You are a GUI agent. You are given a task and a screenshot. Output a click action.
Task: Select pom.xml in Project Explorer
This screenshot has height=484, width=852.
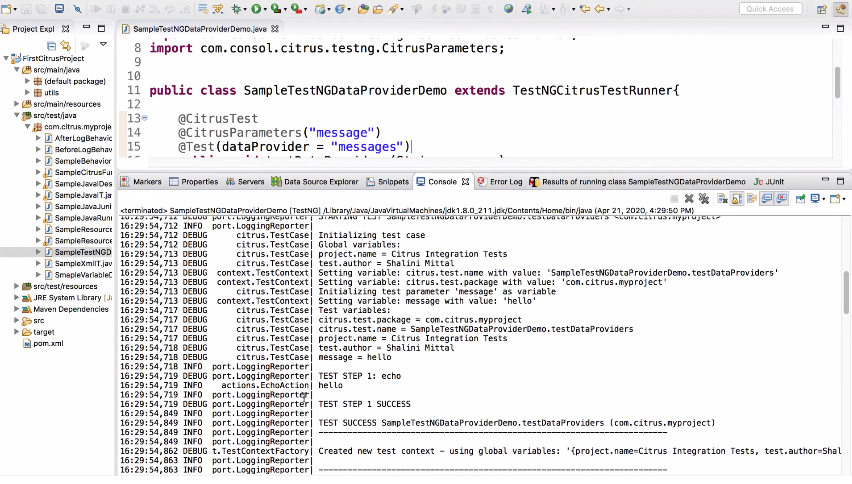tap(43, 343)
